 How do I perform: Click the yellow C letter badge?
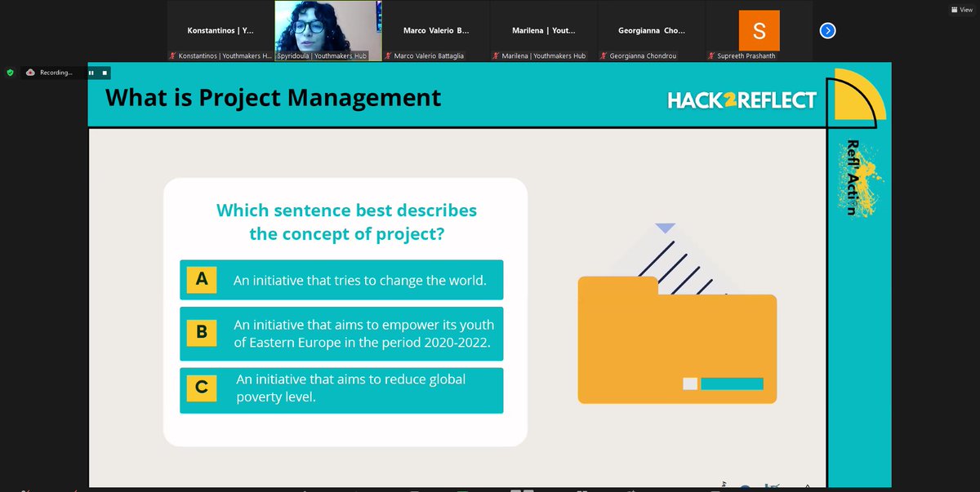point(202,388)
